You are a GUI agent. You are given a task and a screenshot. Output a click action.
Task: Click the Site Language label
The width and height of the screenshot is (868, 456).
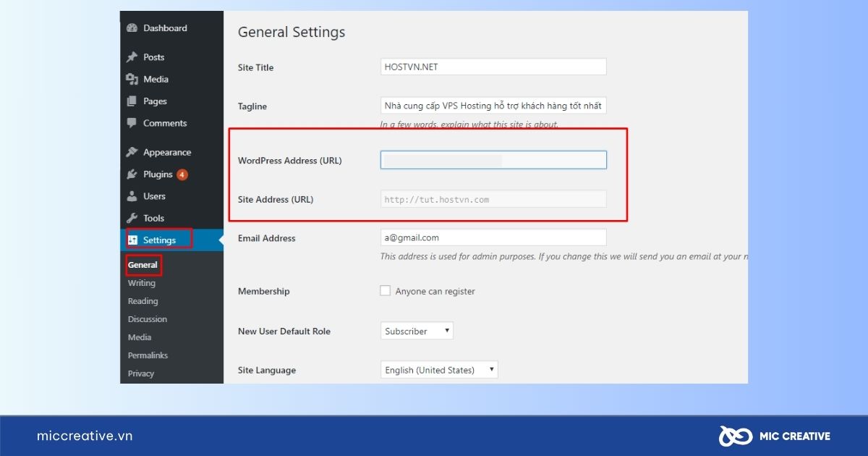(267, 370)
